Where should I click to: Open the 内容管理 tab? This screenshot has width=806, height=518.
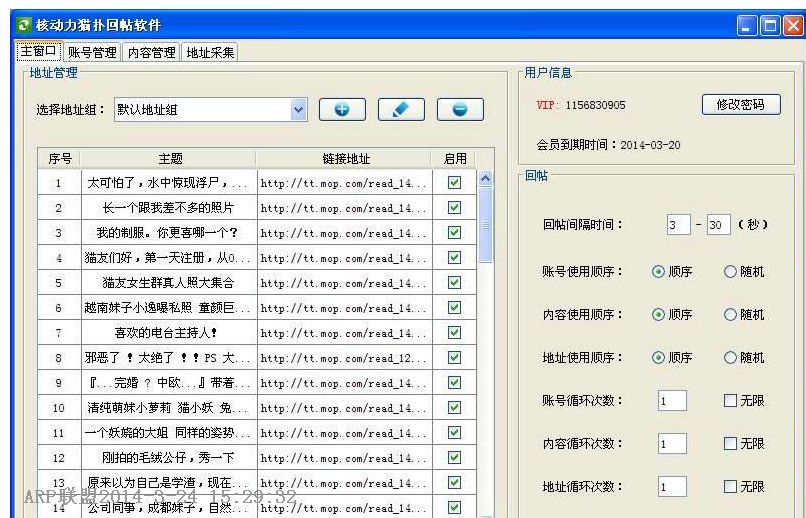(x=151, y=52)
